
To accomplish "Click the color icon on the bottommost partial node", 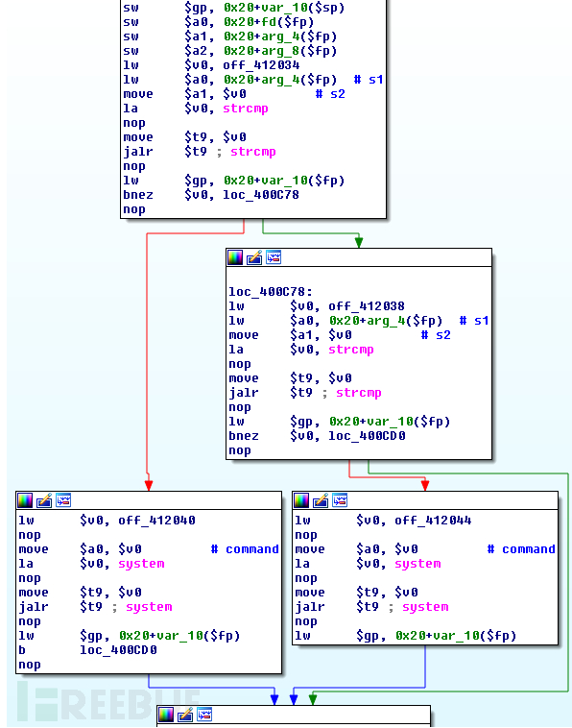I will click(166, 715).
